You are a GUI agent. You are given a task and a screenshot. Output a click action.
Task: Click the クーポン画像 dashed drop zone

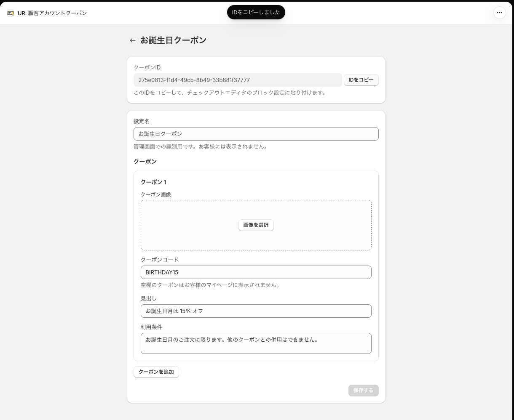[256, 225]
